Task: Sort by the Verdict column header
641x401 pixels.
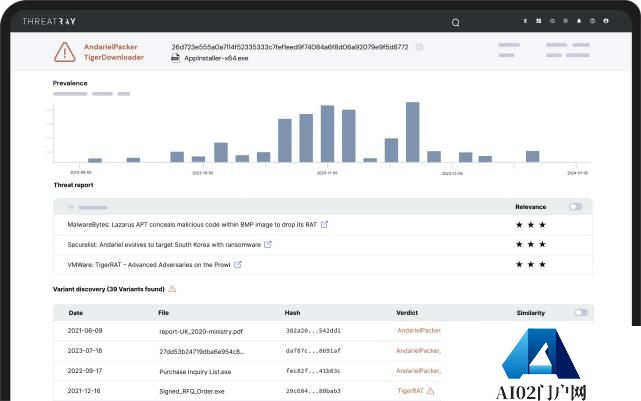Action: pyautogui.click(x=407, y=313)
